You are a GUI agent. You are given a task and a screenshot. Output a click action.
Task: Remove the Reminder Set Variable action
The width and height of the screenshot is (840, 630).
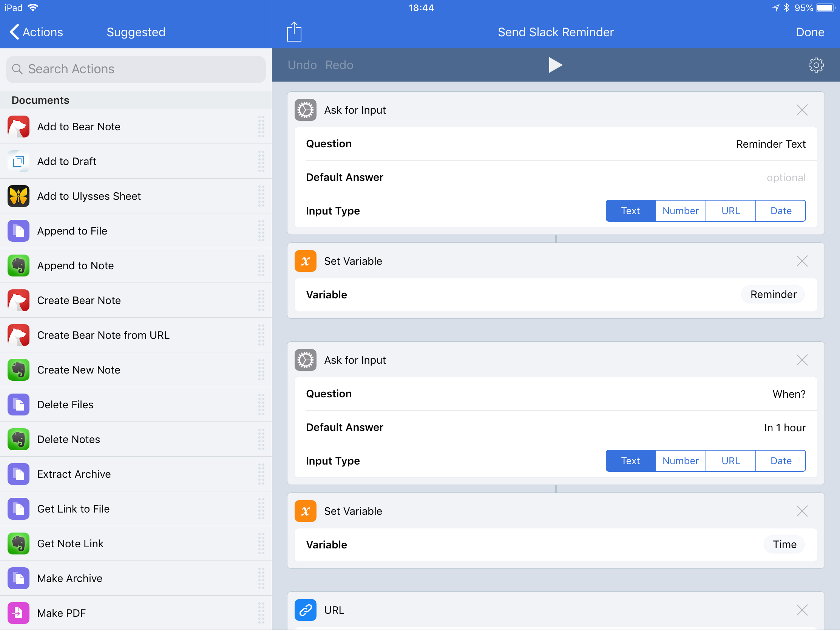click(x=801, y=261)
